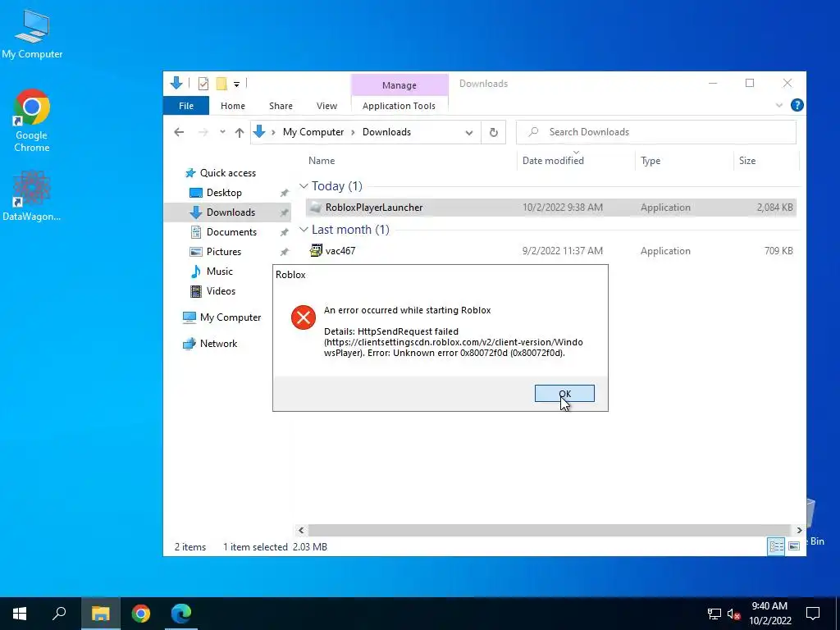The width and height of the screenshot is (840, 630).
Task: Sort by the Size column header
Action: (x=746, y=160)
